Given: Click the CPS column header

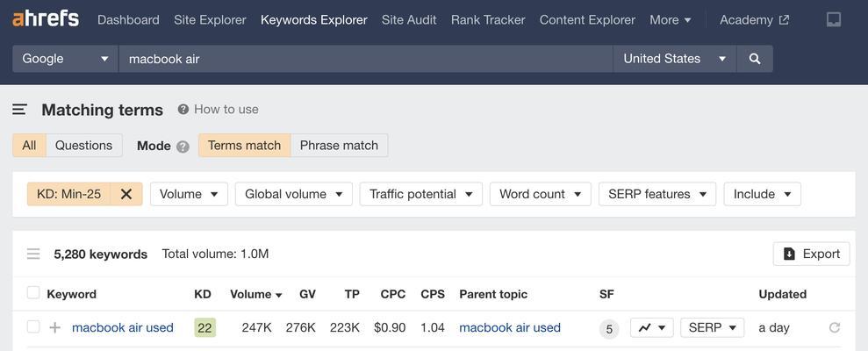Looking at the screenshot, I should coord(433,295).
